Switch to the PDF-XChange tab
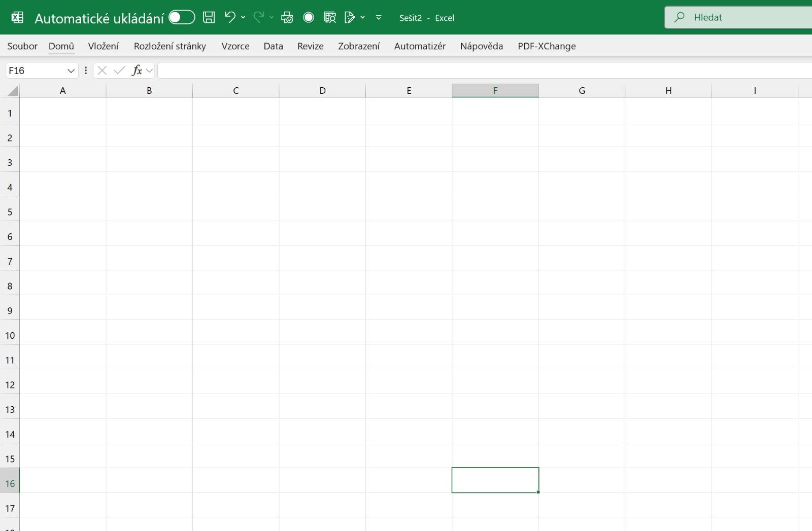The width and height of the screenshot is (812, 531). point(547,46)
